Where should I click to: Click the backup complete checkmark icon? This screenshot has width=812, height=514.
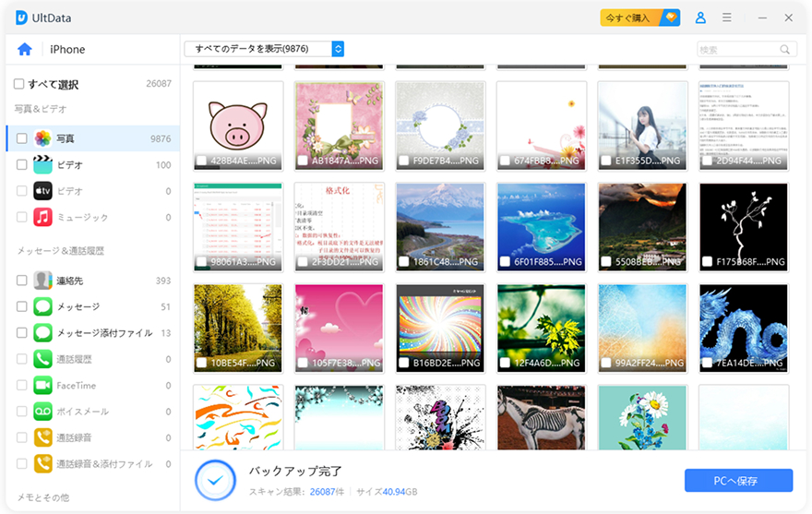pos(215,480)
